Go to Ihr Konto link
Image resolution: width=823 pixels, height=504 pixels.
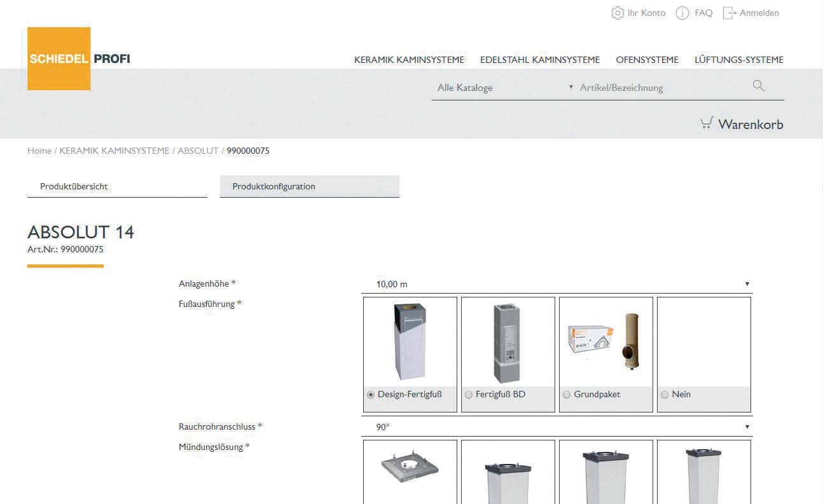tap(646, 13)
